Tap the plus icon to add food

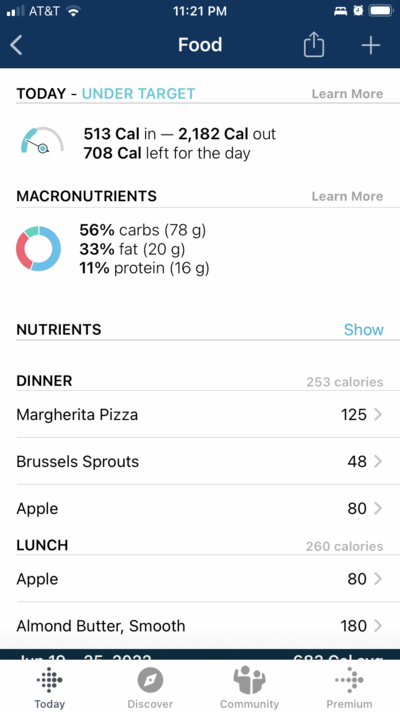(x=370, y=45)
